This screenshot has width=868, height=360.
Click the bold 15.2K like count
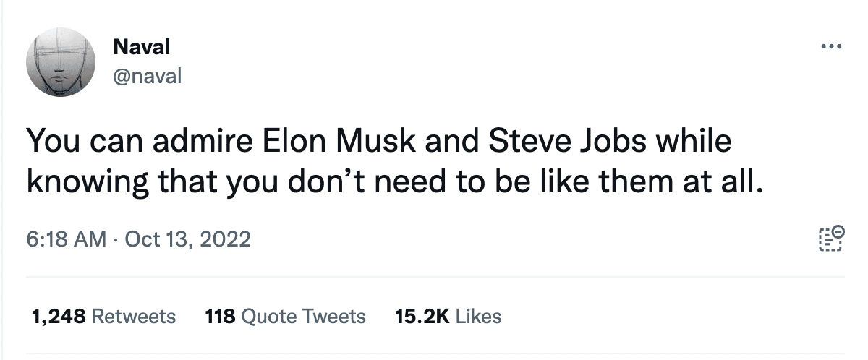[x=422, y=316]
